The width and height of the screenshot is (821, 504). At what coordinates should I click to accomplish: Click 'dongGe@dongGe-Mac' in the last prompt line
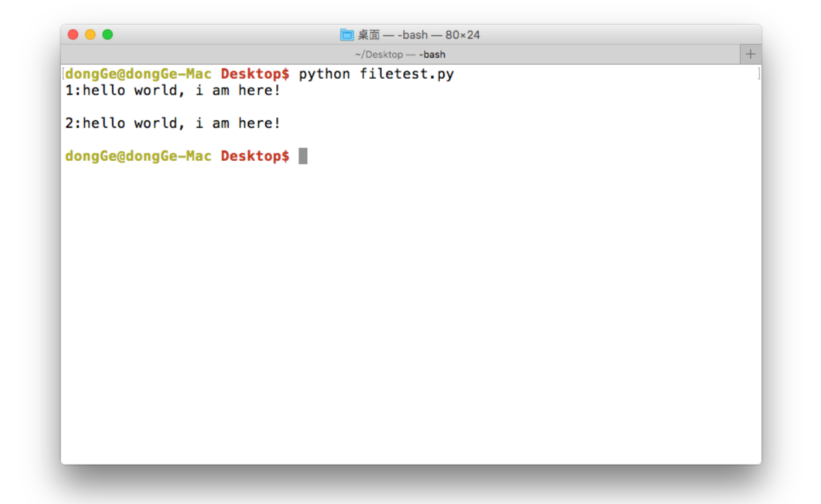point(138,156)
